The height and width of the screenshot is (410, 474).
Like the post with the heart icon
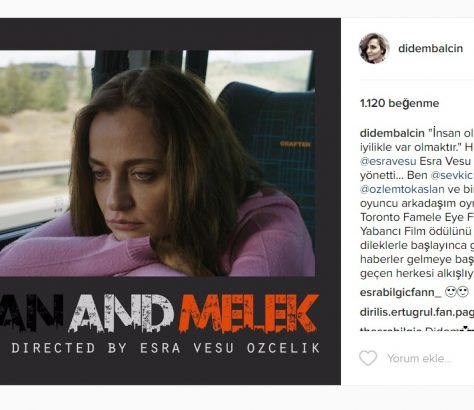coord(368,358)
